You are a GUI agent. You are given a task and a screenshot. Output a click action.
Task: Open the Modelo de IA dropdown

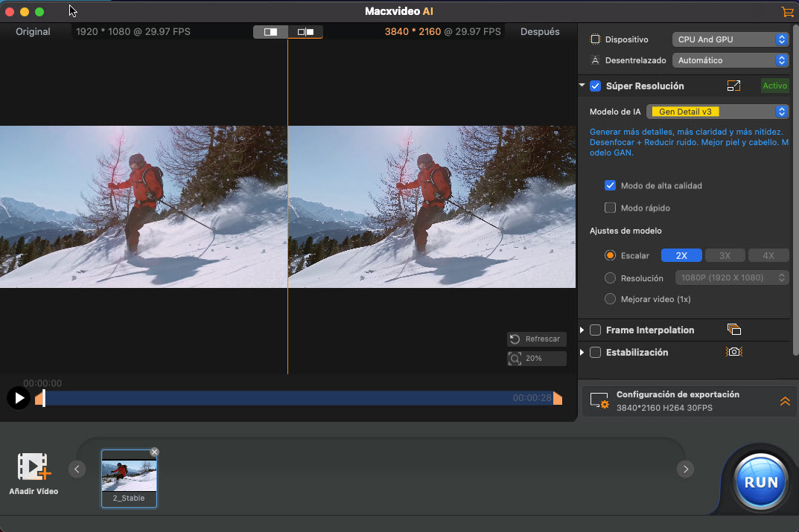(718, 112)
